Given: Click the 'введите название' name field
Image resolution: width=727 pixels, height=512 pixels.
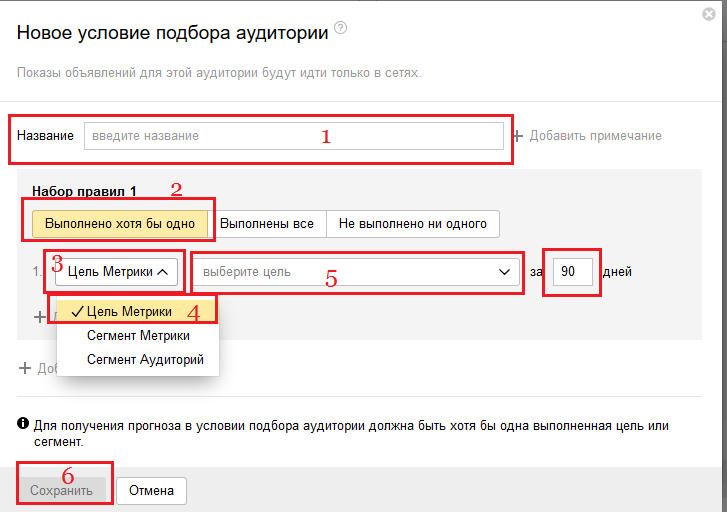Looking at the screenshot, I should click(293, 136).
